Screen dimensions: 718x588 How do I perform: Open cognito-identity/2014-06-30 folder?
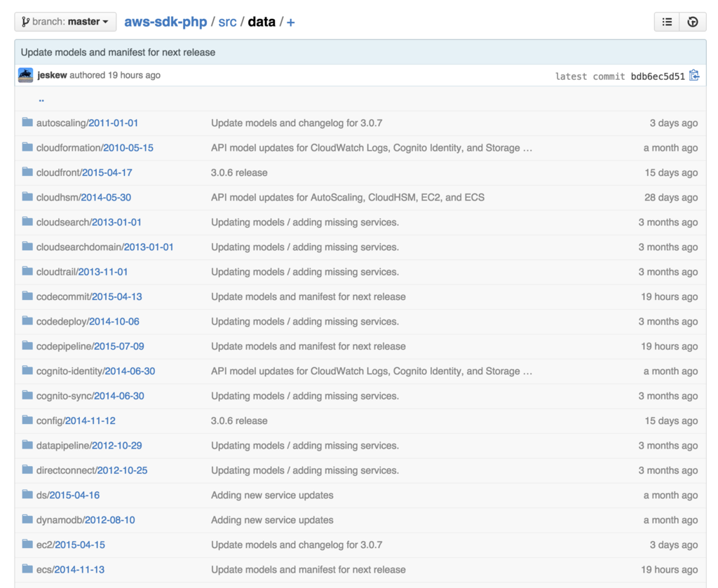click(95, 371)
